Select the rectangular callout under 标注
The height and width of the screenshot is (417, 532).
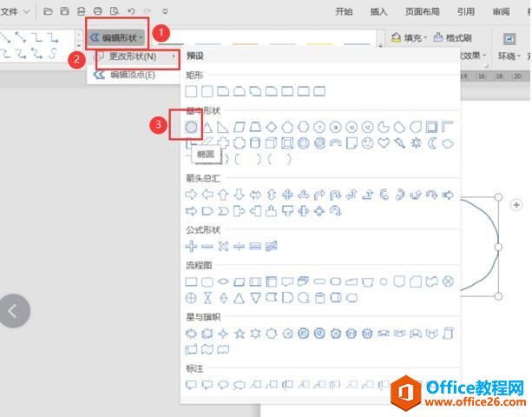tap(191, 384)
